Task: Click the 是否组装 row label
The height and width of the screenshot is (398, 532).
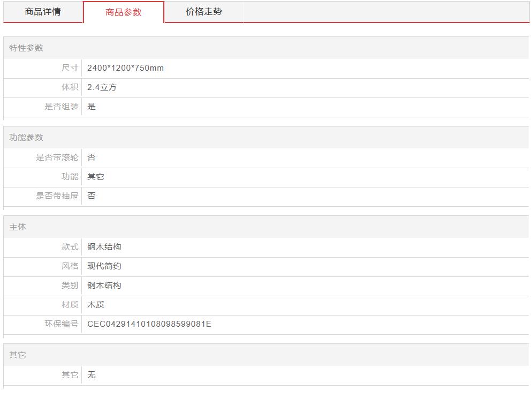Action: pos(61,107)
